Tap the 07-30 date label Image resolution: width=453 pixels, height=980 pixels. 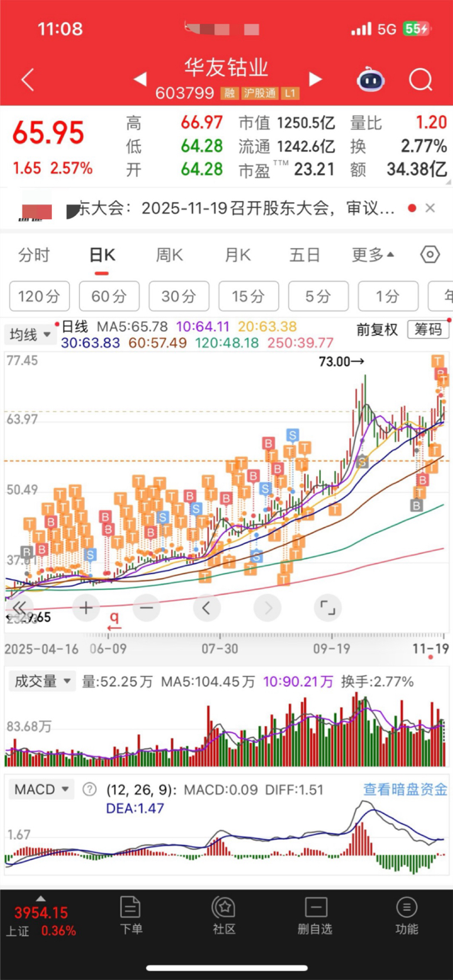220,649
